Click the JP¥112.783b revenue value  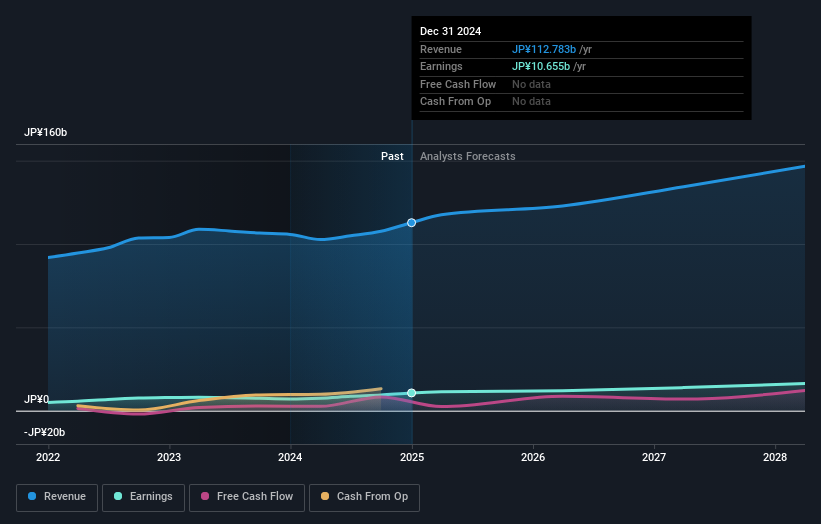(544, 49)
